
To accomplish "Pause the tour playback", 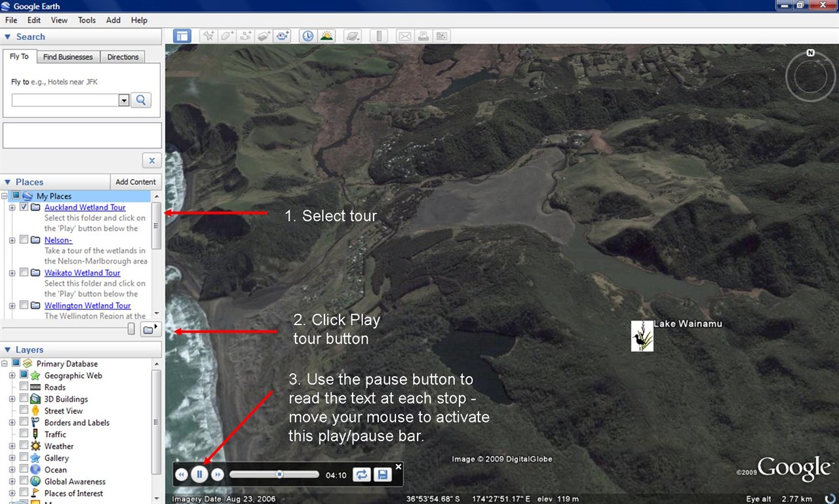I will pos(199,474).
